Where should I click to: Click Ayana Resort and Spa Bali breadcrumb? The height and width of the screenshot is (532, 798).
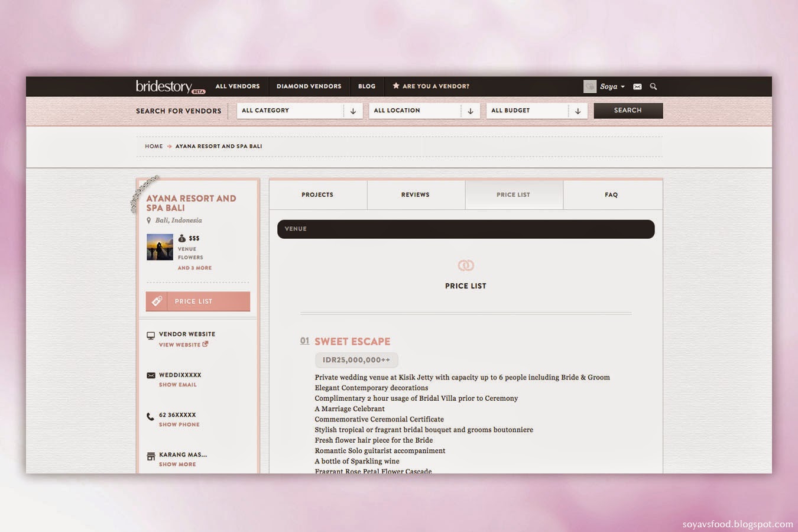(219, 146)
